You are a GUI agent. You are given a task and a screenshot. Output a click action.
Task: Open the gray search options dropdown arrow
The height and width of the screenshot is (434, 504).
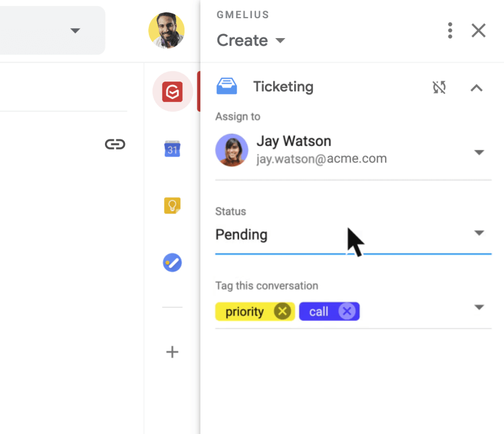point(75,30)
